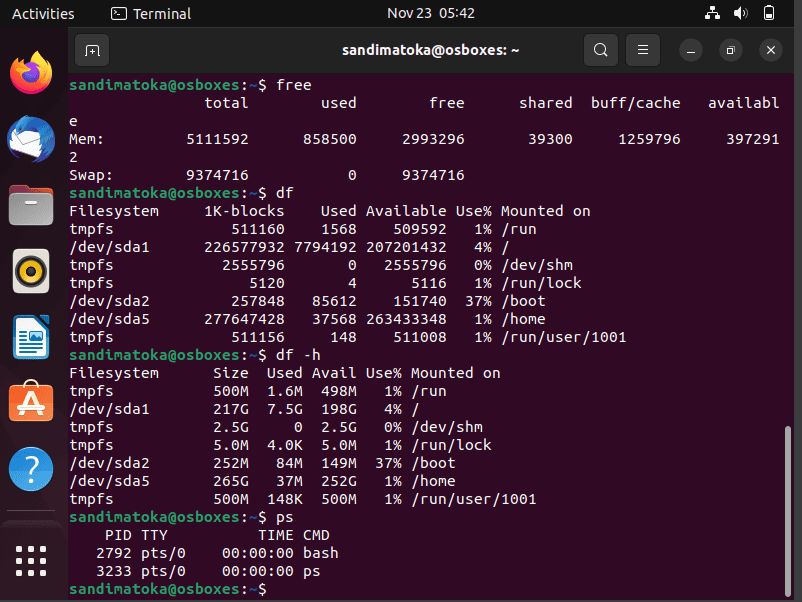Click the buff/cache value 1259796

coord(650,139)
